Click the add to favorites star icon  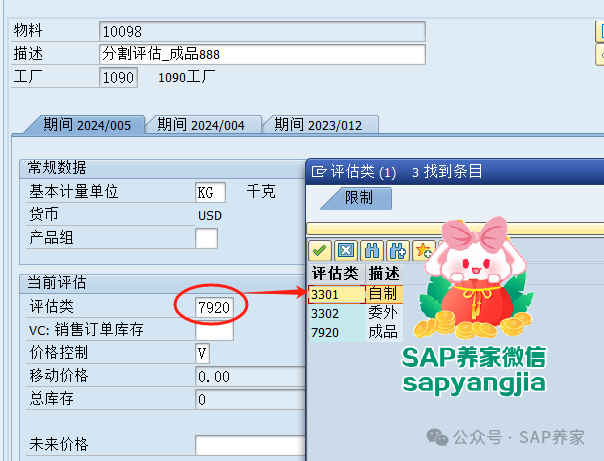[422, 250]
